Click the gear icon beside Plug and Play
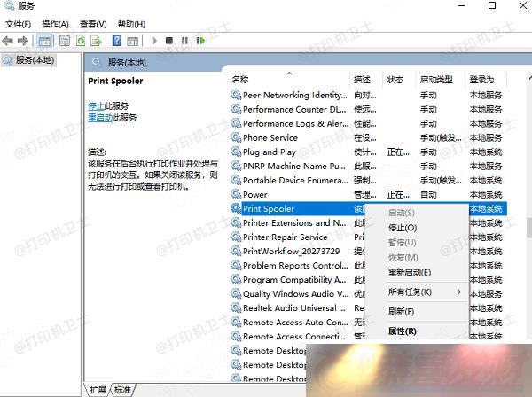The width and height of the screenshot is (532, 397). click(236, 152)
